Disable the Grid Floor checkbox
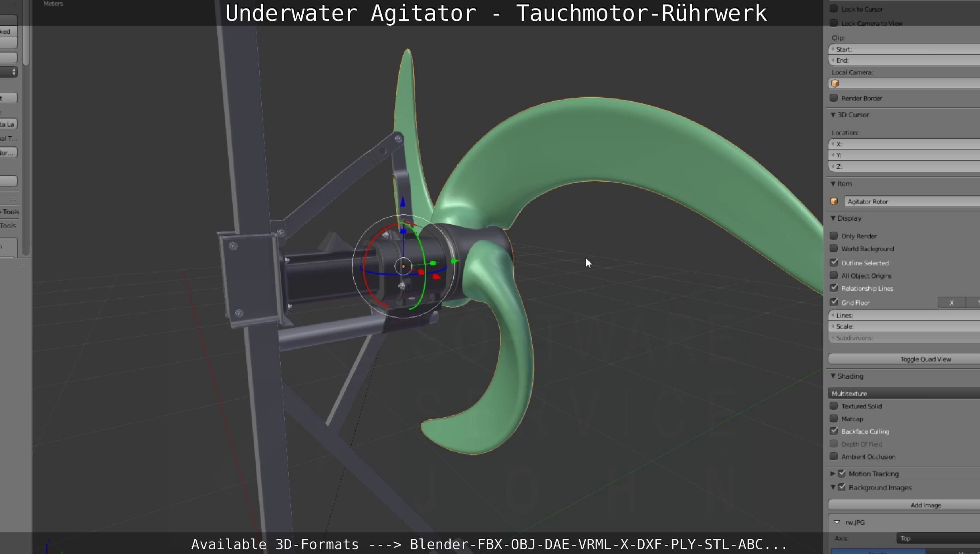Screen dimensions: 980x554 (834, 302)
